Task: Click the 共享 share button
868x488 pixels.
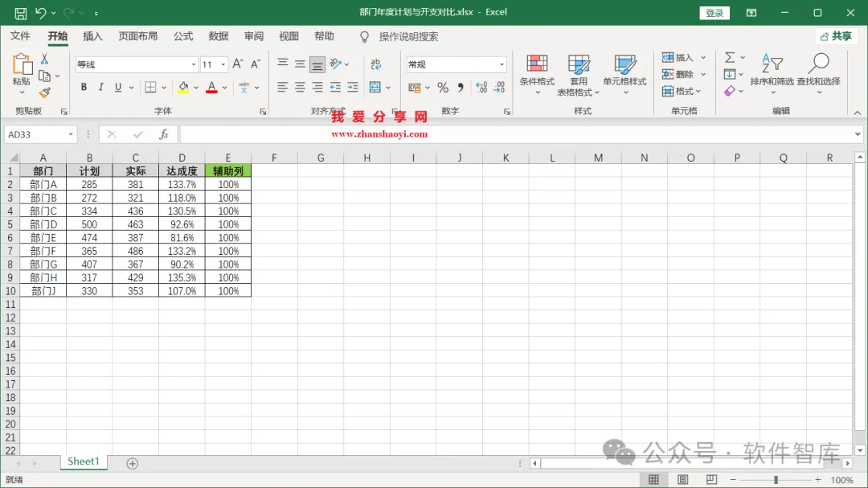Action: point(836,36)
